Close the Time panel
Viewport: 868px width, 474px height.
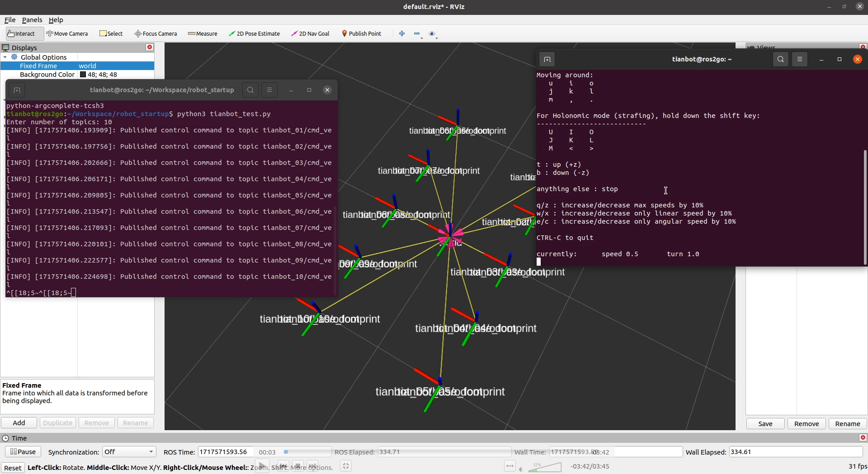point(863,437)
